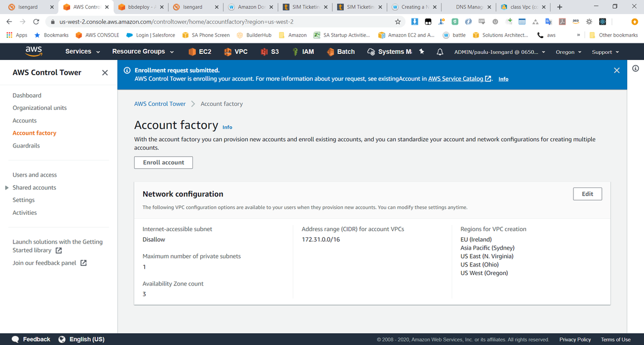Image resolution: width=644 pixels, height=345 pixels.
Task: Open Activities in the sidebar
Action: coord(25,213)
